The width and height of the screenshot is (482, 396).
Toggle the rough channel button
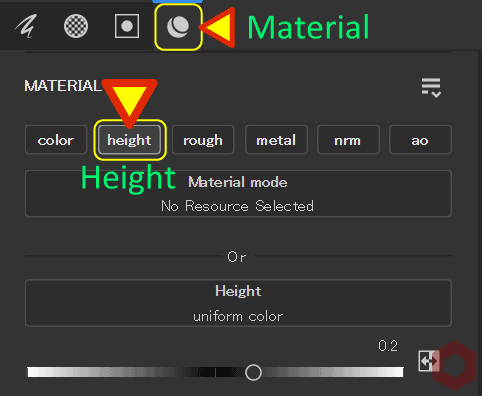coord(203,140)
